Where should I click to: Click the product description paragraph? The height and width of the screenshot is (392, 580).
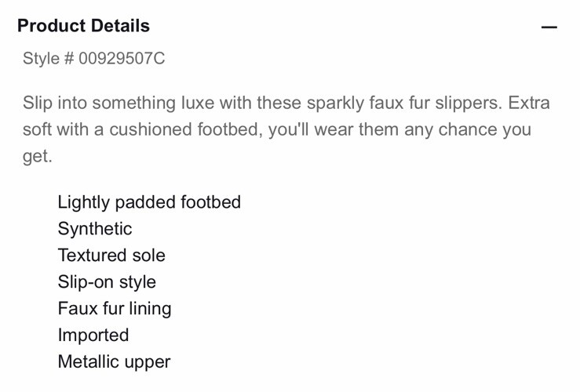point(286,129)
